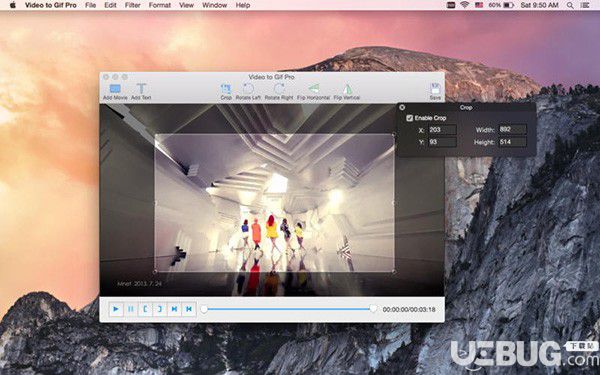Click the crop Width field

[512, 130]
